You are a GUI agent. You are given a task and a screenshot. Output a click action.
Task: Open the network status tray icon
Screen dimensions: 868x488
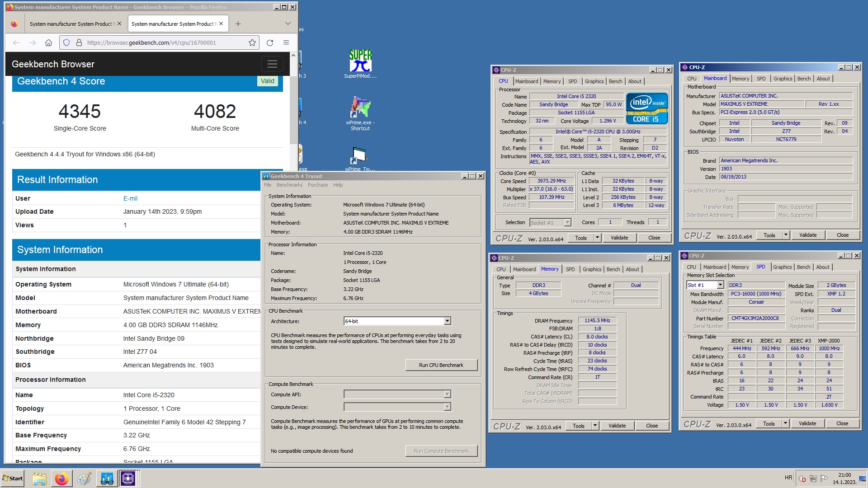(813, 479)
